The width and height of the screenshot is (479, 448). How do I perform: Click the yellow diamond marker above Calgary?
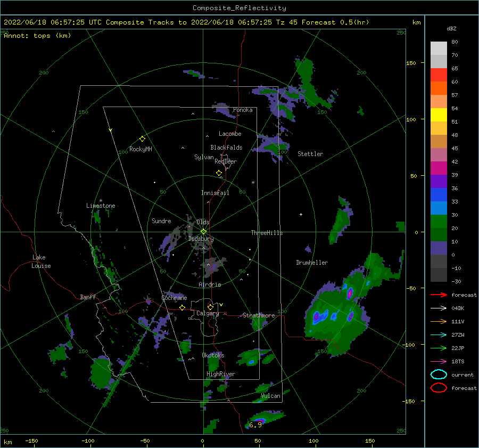pyautogui.click(x=210, y=307)
